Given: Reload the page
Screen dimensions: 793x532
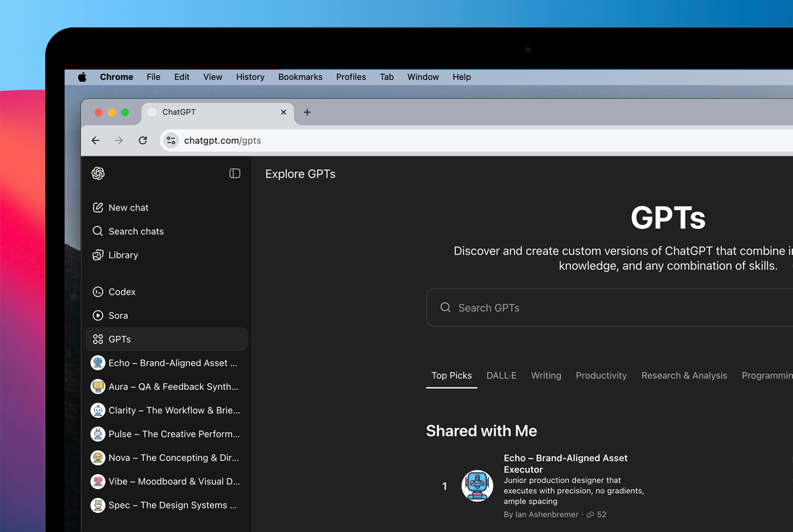Looking at the screenshot, I should tap(143, 140).
